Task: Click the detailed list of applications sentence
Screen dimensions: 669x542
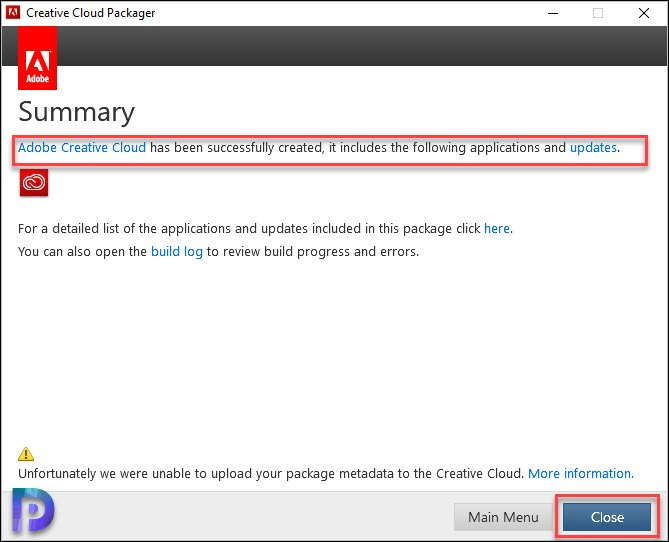Action: [x=265, y=229]
